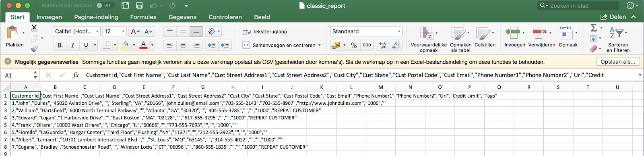Open the cell borders dropdown

tap(115, 45)
